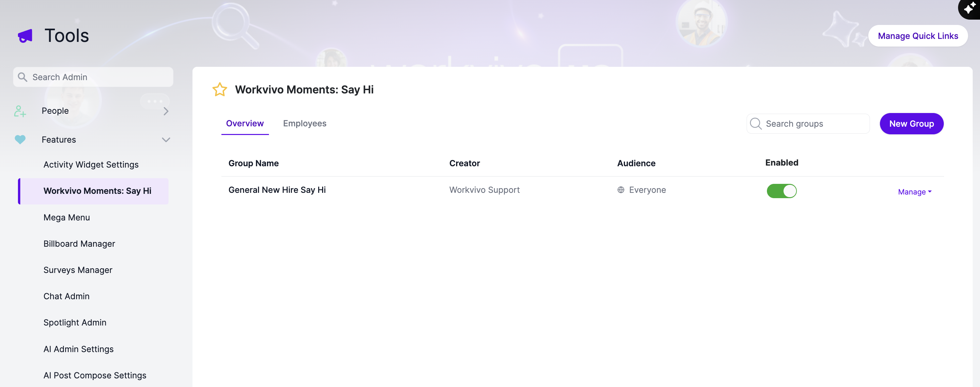Click the globe icon next to Everyone
Image resolution: width=980 pixels, height=387 pixels.
[621, 190]
